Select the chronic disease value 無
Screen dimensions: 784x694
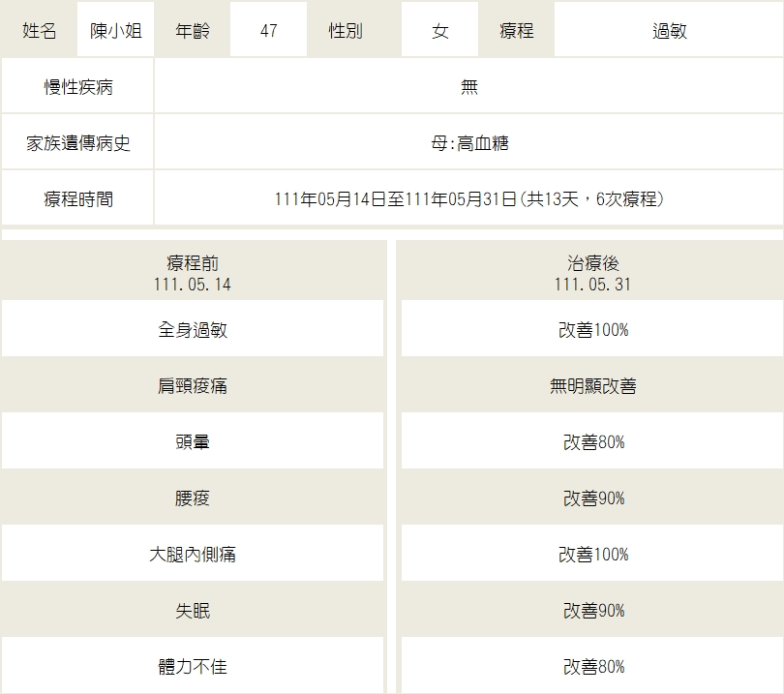coord(469,86)
